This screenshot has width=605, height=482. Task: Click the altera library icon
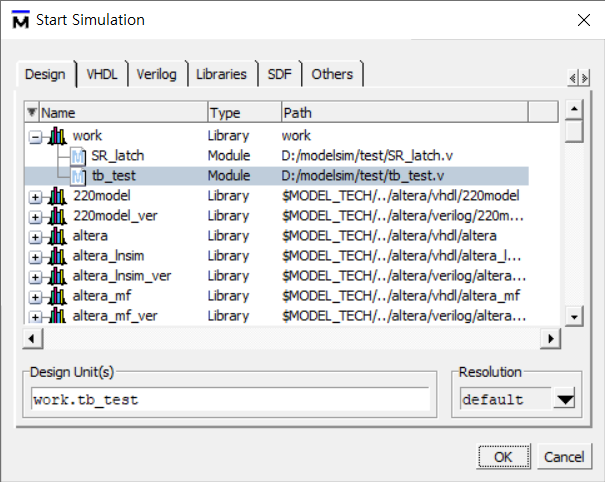point(57,236)
